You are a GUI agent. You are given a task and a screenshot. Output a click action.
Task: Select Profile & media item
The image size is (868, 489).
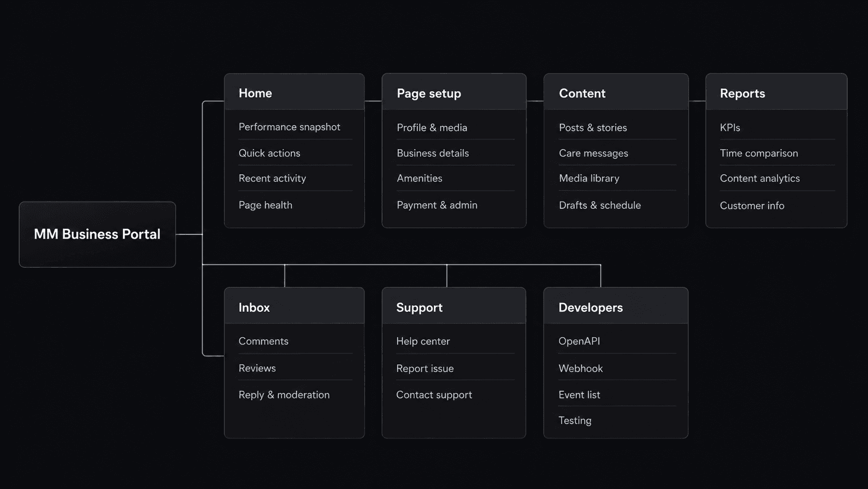(432, 127)
